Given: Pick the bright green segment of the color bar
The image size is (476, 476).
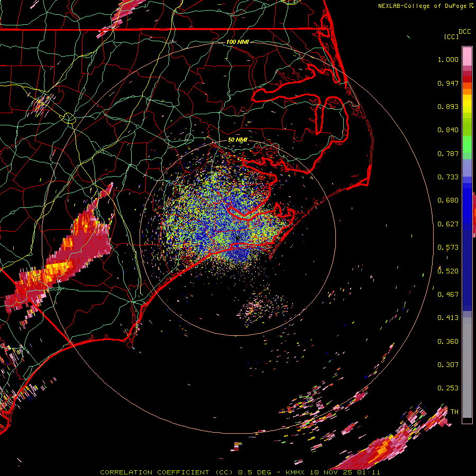Looking at the screenshot, I should tap(467, 144).
